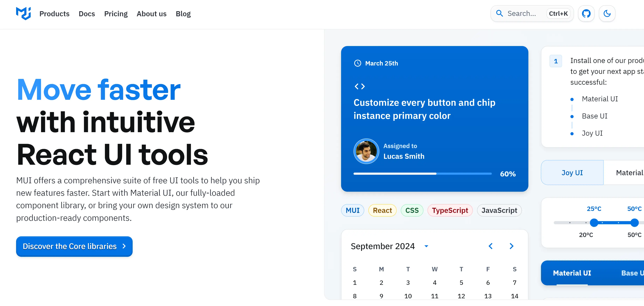The width and height of the screenshot is (644, 306).
Task: Select September 8 in the calendar
Action: [x=355, y=296]
